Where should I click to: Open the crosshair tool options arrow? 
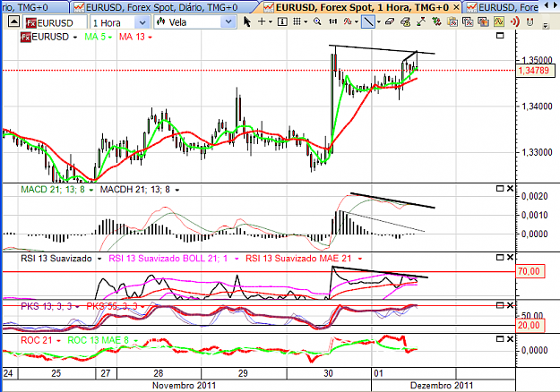click(271, 22)
